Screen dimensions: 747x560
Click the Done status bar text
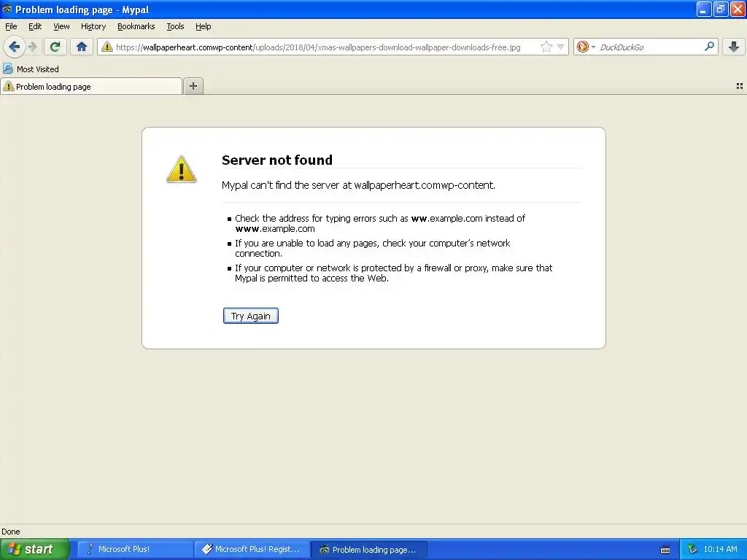[x=10, y=532]
